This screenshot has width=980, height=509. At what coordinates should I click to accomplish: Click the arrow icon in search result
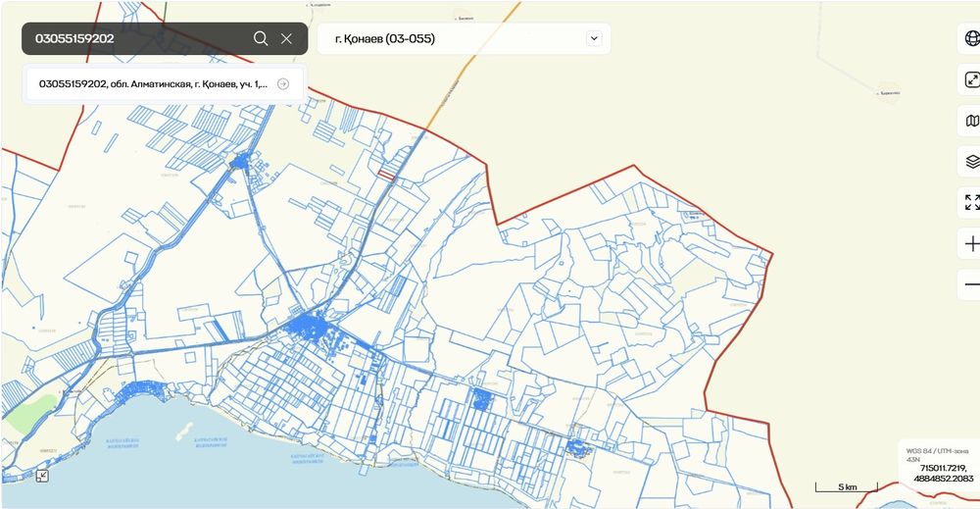(x=283, y=83)
